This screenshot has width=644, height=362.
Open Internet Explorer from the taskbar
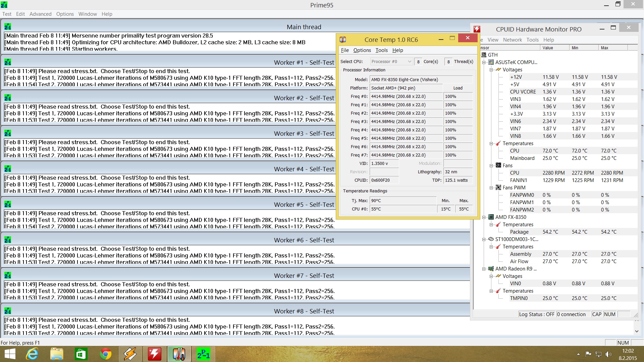point(33,354)
